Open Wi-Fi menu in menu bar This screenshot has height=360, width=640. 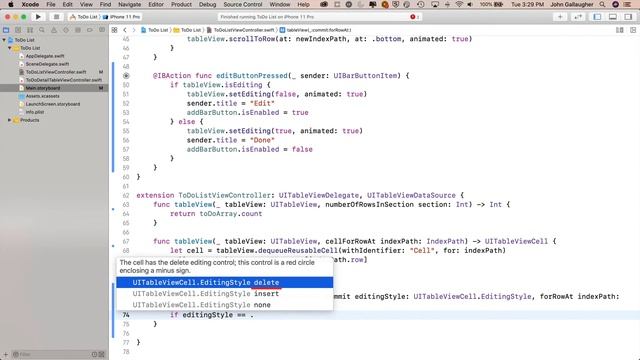tap(459, 4)
